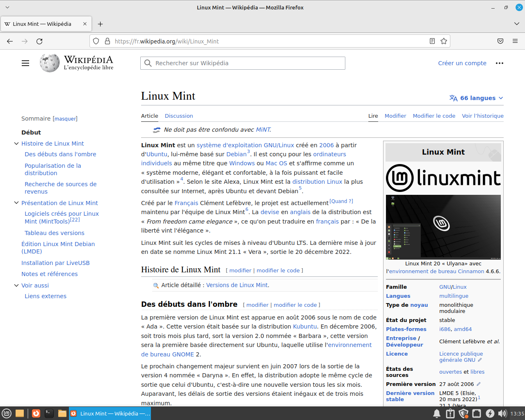Open notifications bell in system tray
525x420 pixels.
437,413
